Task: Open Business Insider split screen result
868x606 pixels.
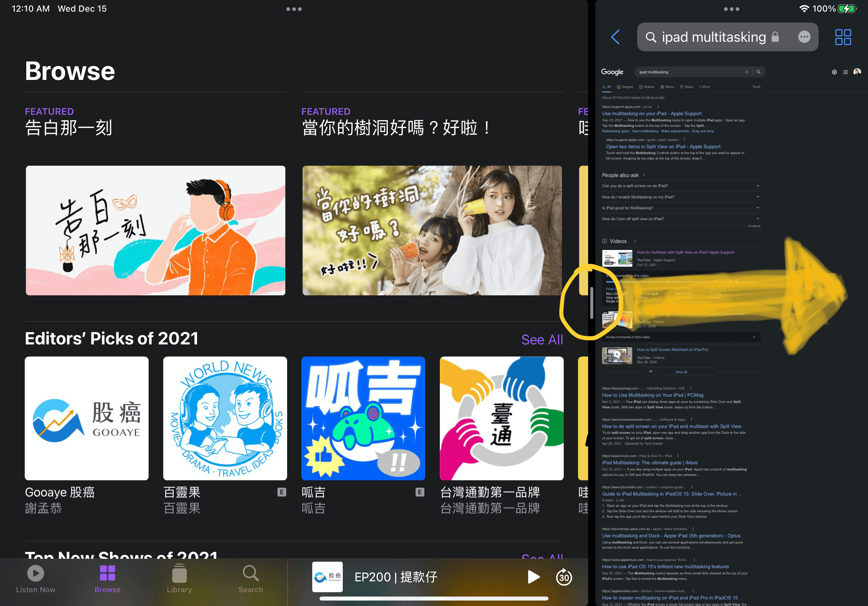Action: (x=671, y=427)
